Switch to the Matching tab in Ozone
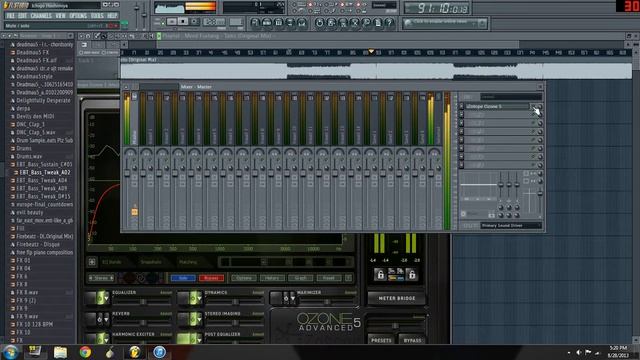 point(188,262)
